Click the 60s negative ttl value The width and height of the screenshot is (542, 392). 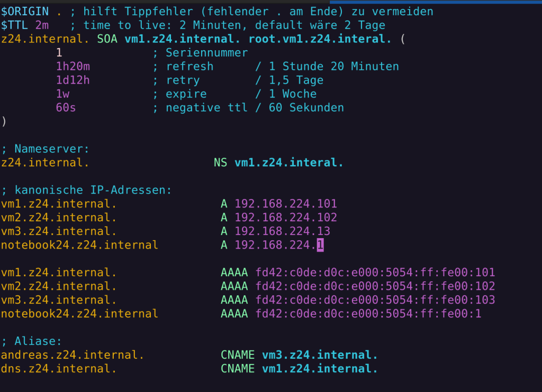tap(66, 108)
